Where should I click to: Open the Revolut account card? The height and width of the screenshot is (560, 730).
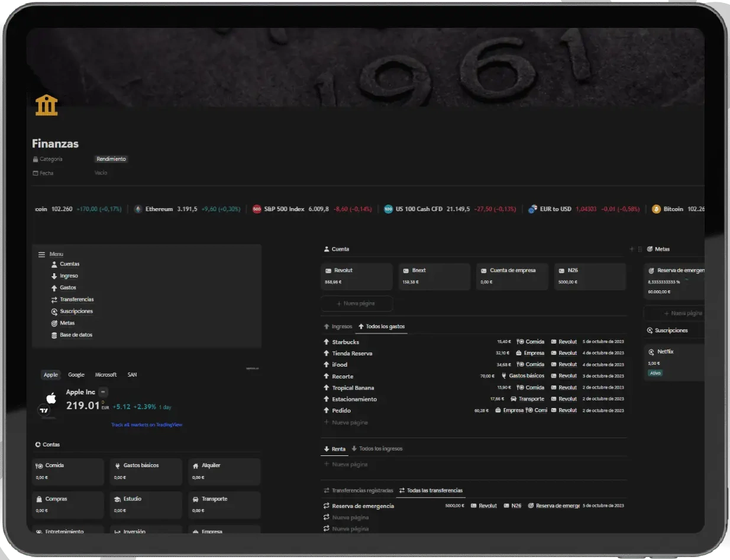[357, 276]
